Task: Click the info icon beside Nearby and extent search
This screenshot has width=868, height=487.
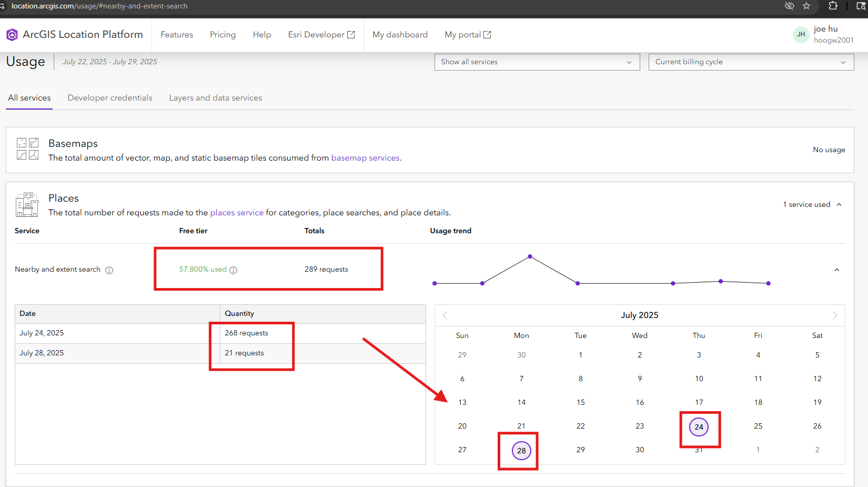Action: tap(109, 270)
